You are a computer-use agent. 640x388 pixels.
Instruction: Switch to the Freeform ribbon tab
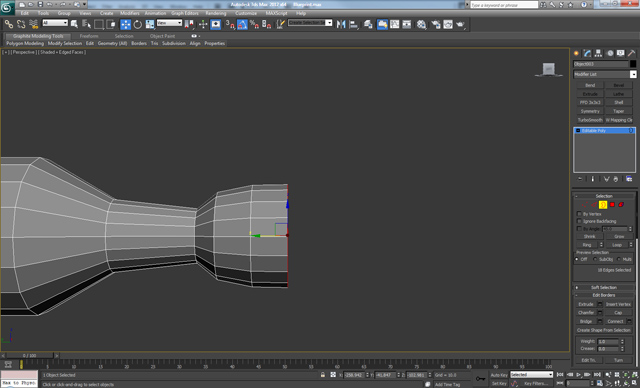pyautogui.click(x=89, y=36)
